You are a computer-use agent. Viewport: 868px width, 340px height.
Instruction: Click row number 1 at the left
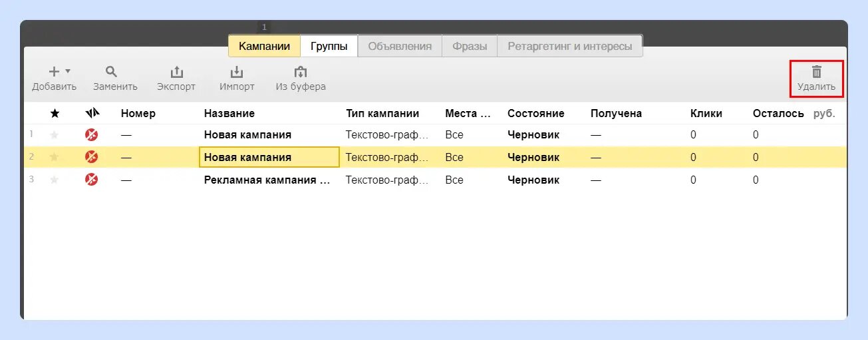click(x=31, y=134)
